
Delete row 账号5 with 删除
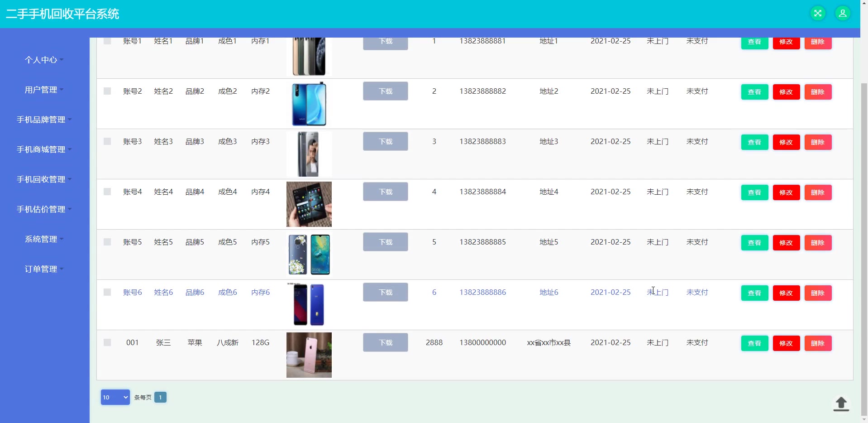[x=818, y=243]
